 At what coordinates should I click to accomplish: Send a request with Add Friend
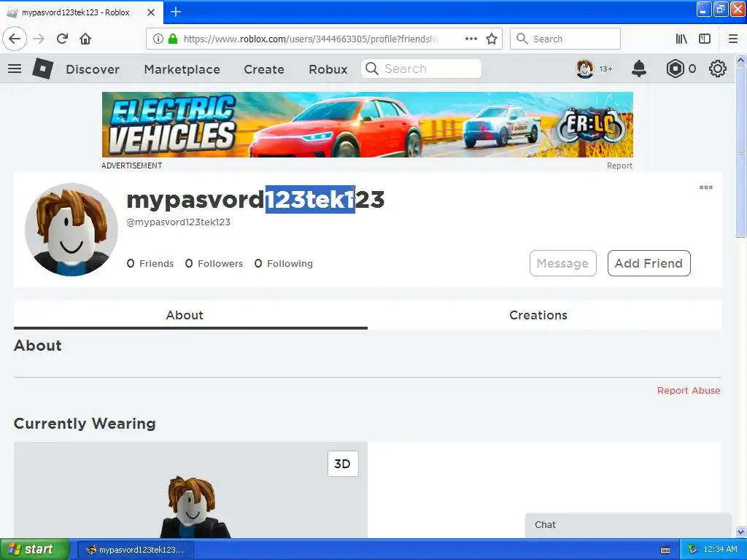coord(649,263)
